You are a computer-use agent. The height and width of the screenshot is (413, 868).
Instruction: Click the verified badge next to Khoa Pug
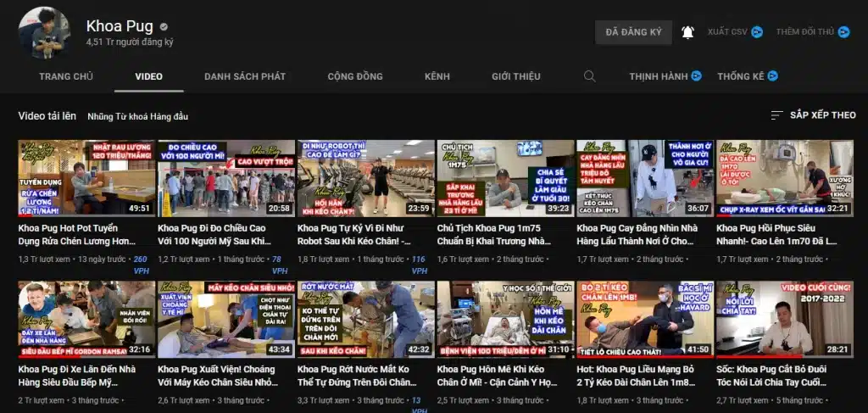pos(164,26)
